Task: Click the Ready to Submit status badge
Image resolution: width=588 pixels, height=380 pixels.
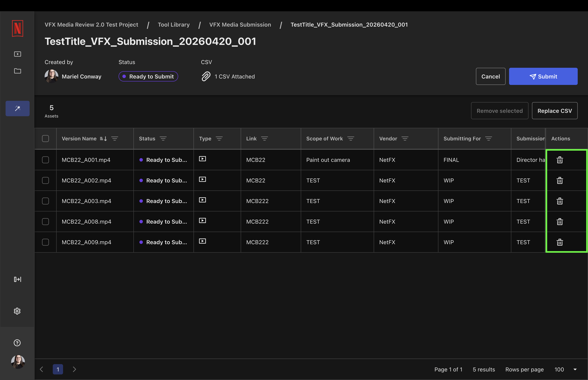Action: (x=148, y=76)
